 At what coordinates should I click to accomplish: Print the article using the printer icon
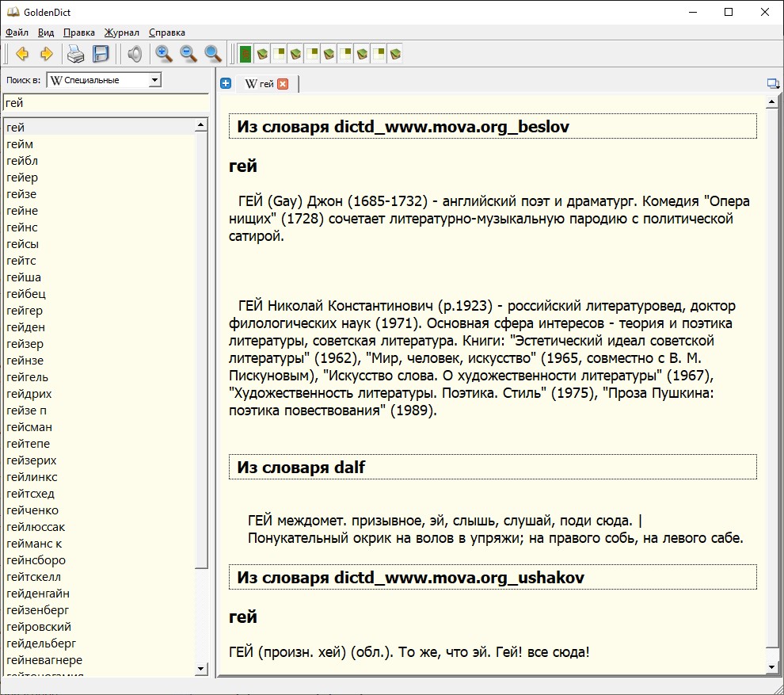pyautogui.click(x=75, y=54)
